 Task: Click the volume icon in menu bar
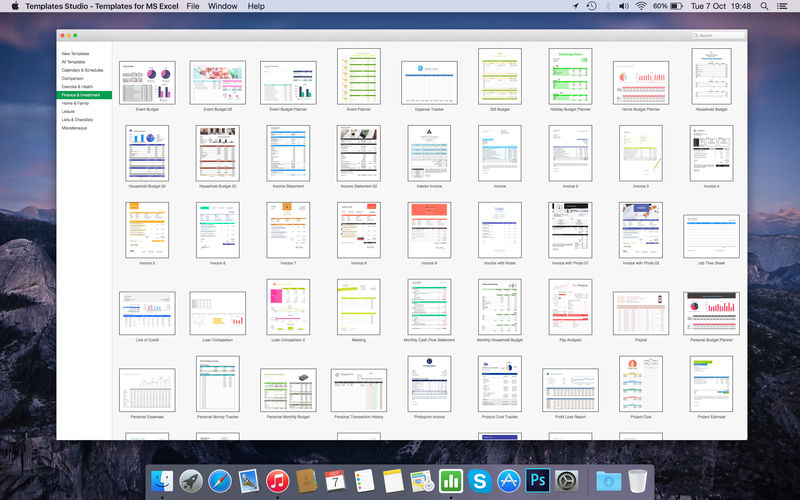click(623, 6)
